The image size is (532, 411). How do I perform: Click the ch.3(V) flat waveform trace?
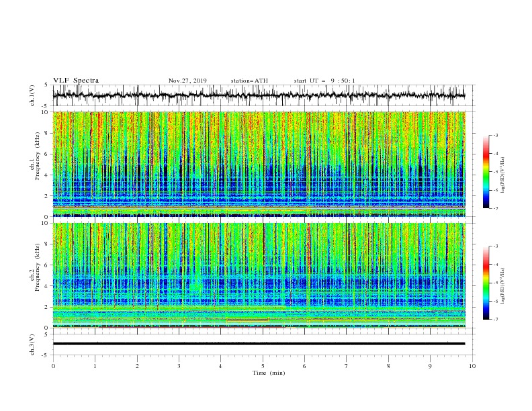[259, 344]
